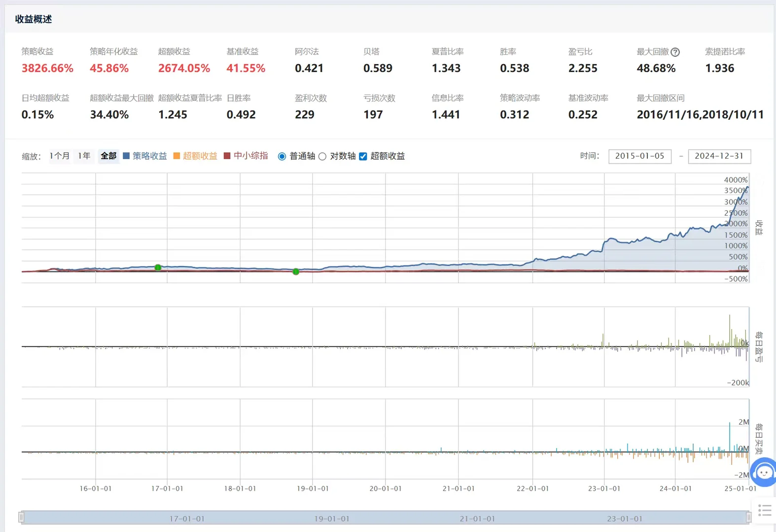This screenshot has height=532, width=776.
Task: Click the 基准波动率 value 0.252
Action: 583,114
